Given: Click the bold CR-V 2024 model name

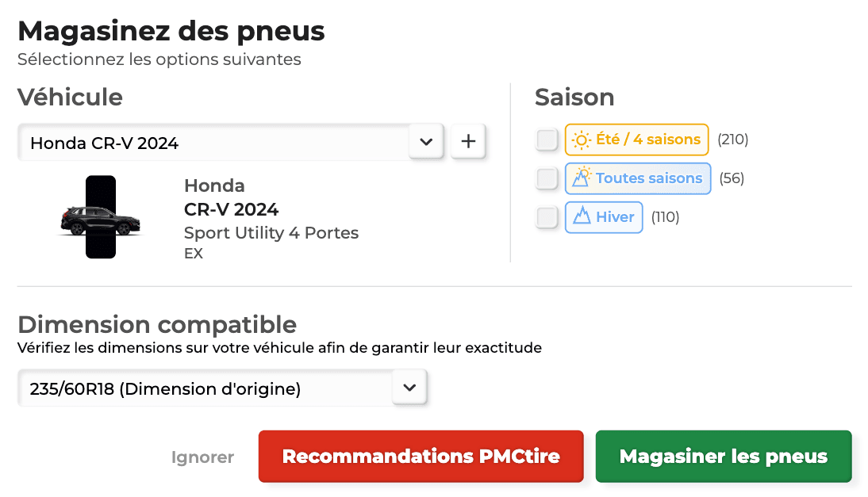Looking at the screenshot, I should [x=231, y=209].
